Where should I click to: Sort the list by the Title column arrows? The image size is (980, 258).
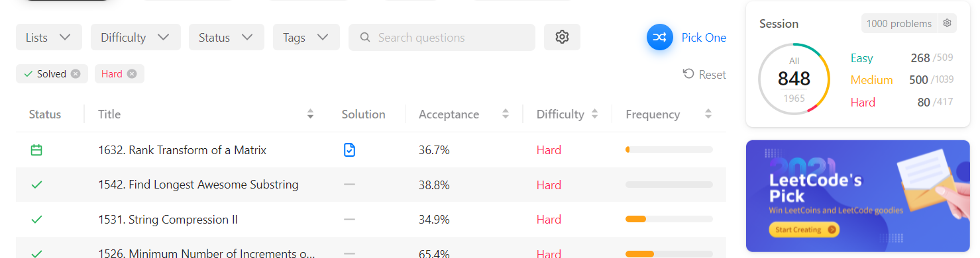pos(310,114)
